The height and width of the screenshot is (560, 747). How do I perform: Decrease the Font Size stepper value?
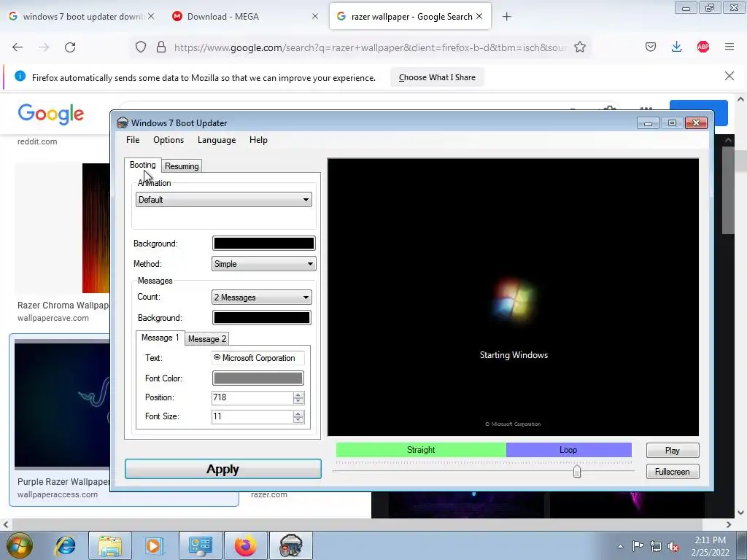[x=298, y=420]
